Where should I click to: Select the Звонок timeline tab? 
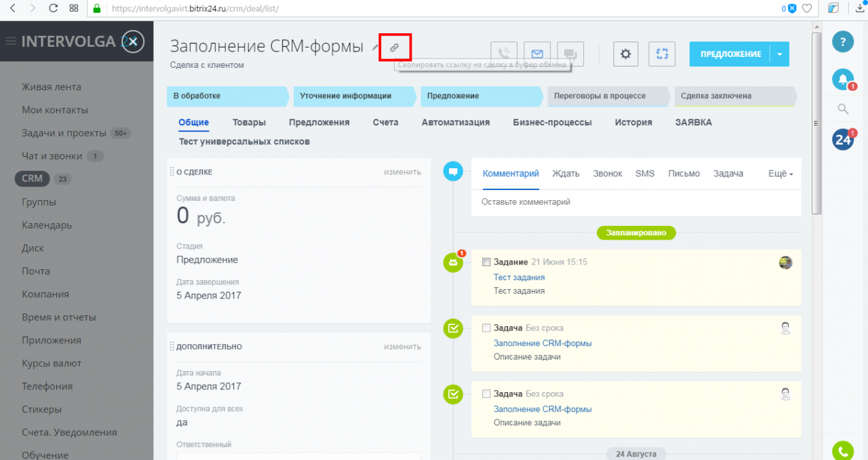[607, 174]
